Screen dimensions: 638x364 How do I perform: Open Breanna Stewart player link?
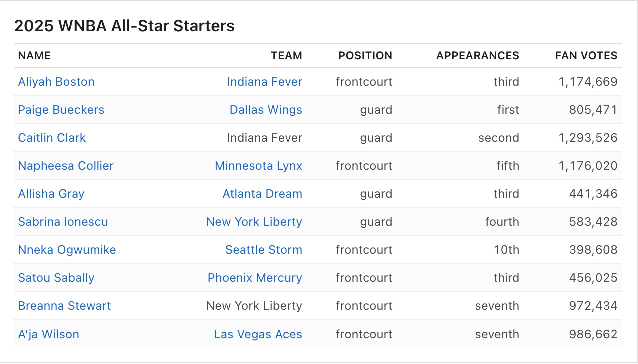pos(65,306)
